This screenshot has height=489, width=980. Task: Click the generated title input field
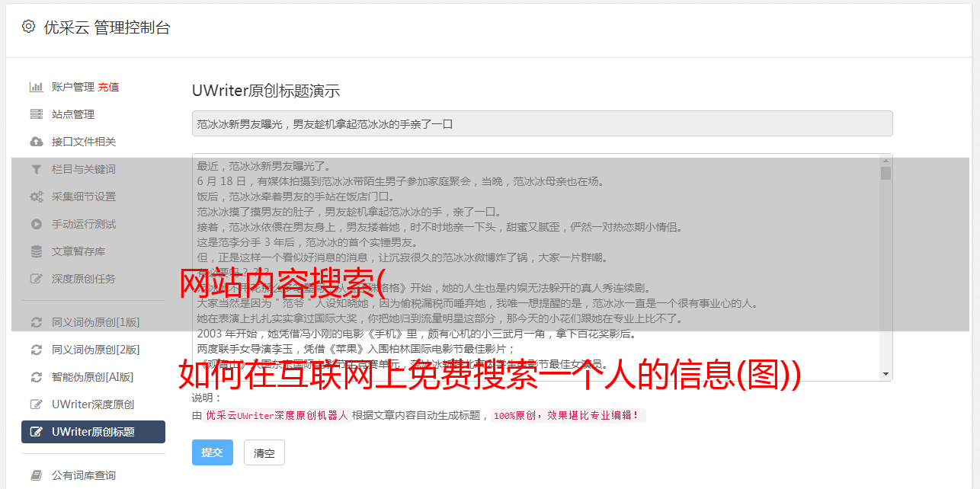[542, 123]
